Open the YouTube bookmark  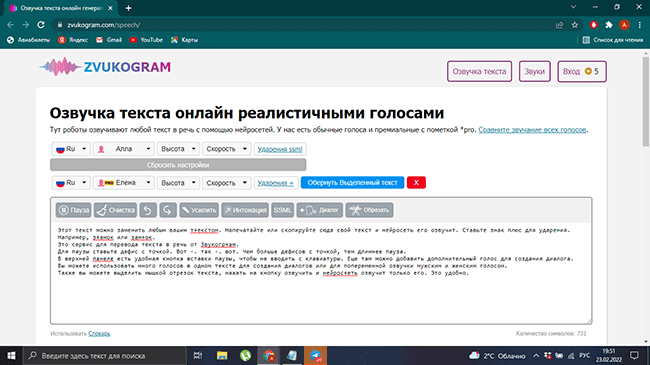(x=146, y=40)
